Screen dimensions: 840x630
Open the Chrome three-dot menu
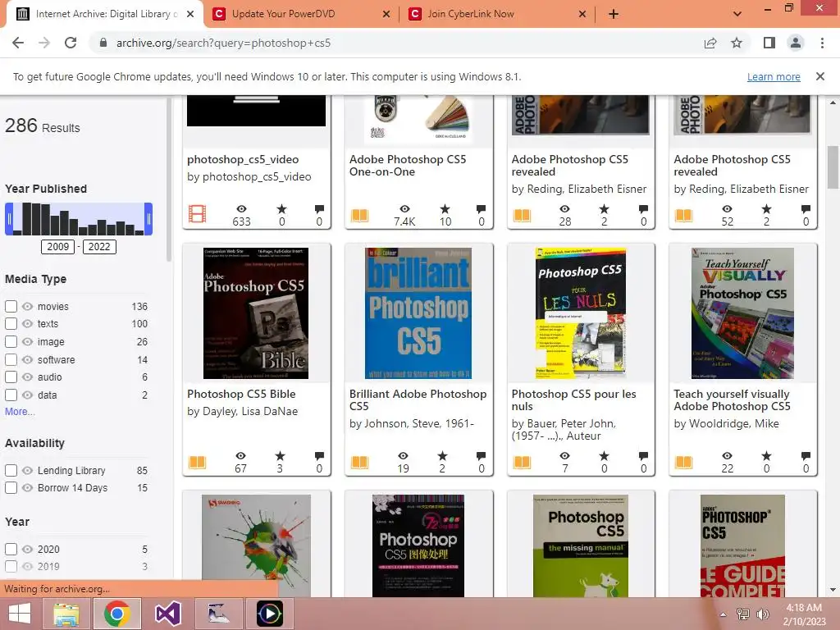click(822, 43)
